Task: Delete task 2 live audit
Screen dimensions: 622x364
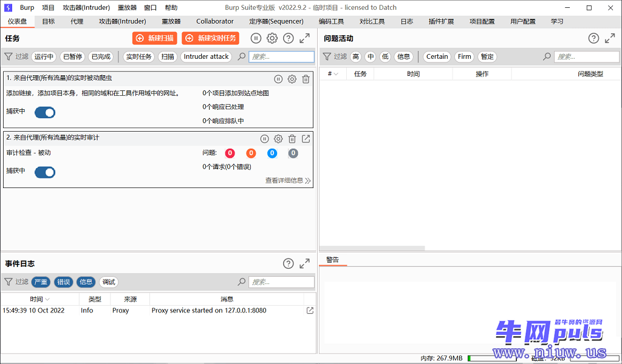Action: click(x=292, y=139)
